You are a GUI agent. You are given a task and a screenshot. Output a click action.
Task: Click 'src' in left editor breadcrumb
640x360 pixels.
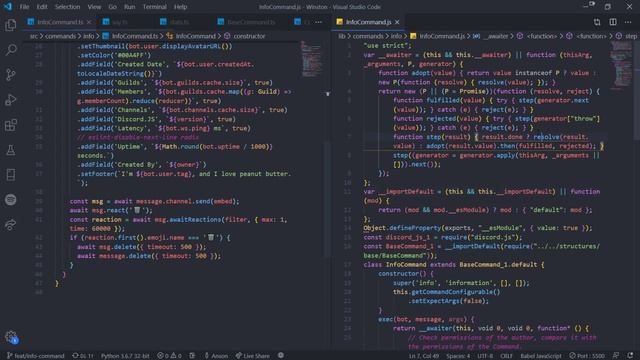(33, 36)
